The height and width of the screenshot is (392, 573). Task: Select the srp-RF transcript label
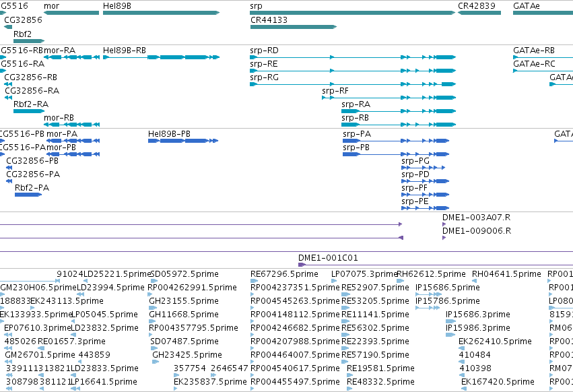coord(335,91)
